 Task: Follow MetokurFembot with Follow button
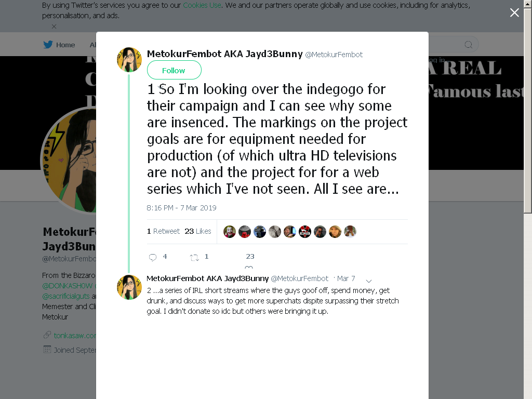click(x=174, y=70)
